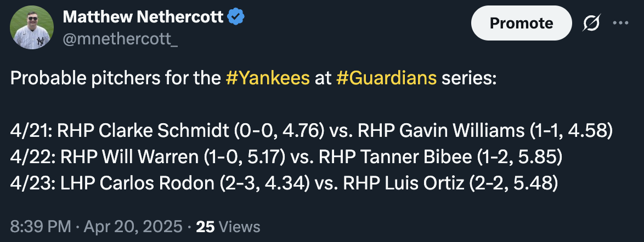The width and height of the screenshot is (644, 242).
Task: View the 25 Views analytics count
Action: tap(228, 227)
